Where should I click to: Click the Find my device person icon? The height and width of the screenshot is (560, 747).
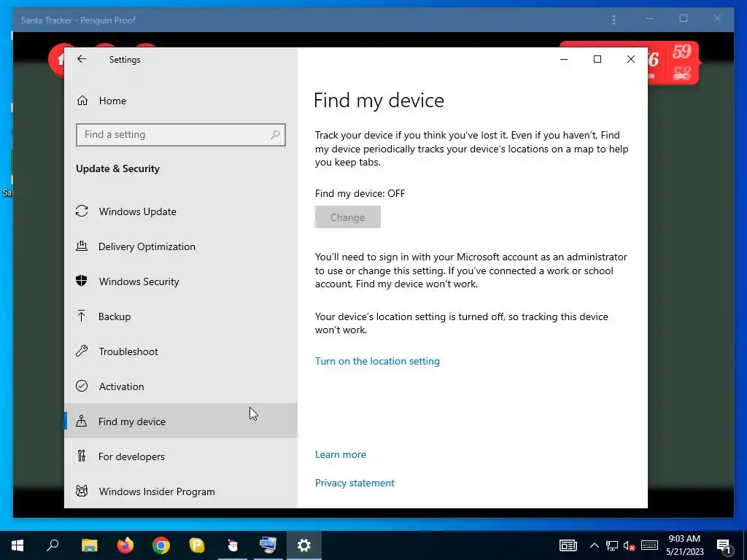tap(82, 421)
